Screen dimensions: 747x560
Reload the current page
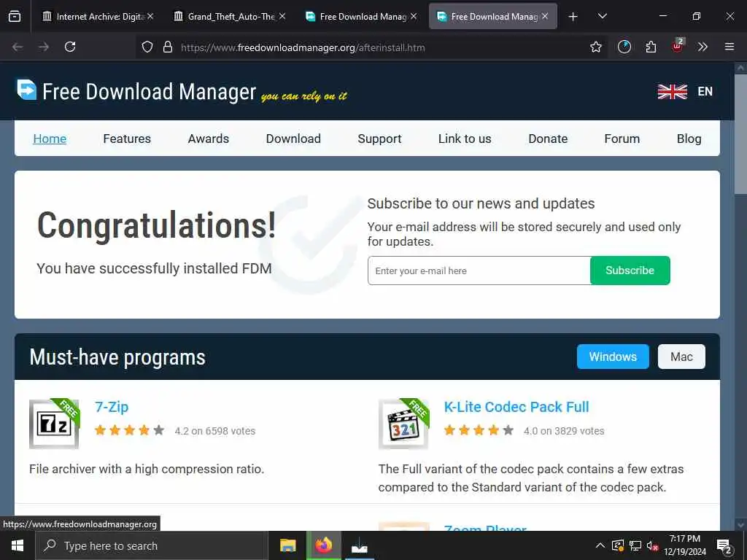70,47
